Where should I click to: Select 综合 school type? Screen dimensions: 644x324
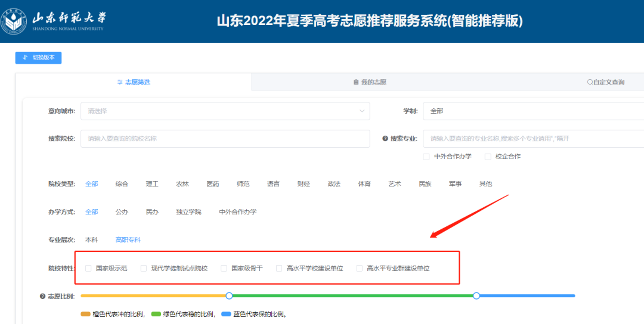[x=122, y=184]
